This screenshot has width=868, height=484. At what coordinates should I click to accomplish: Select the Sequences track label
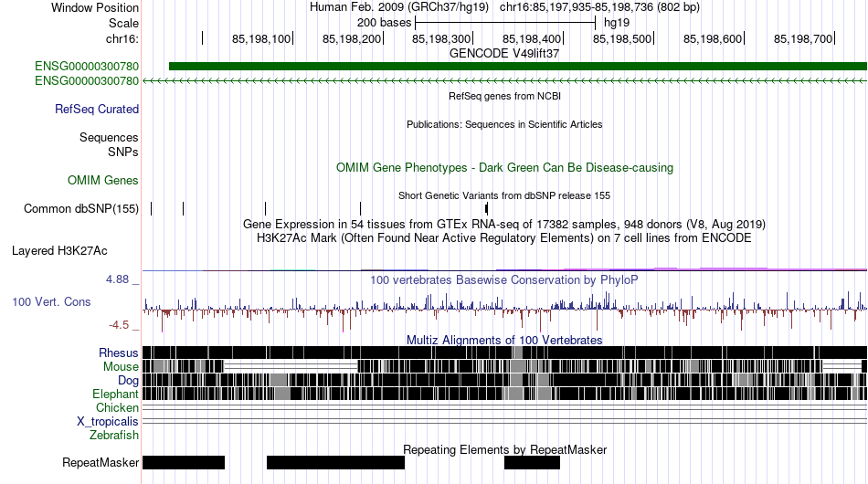109,137
